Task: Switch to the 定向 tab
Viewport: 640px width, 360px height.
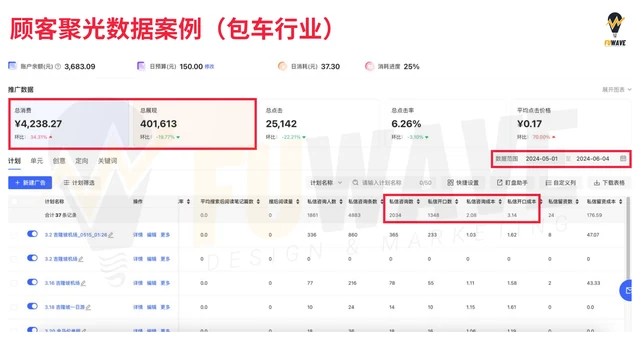Action: pos(81,161)
